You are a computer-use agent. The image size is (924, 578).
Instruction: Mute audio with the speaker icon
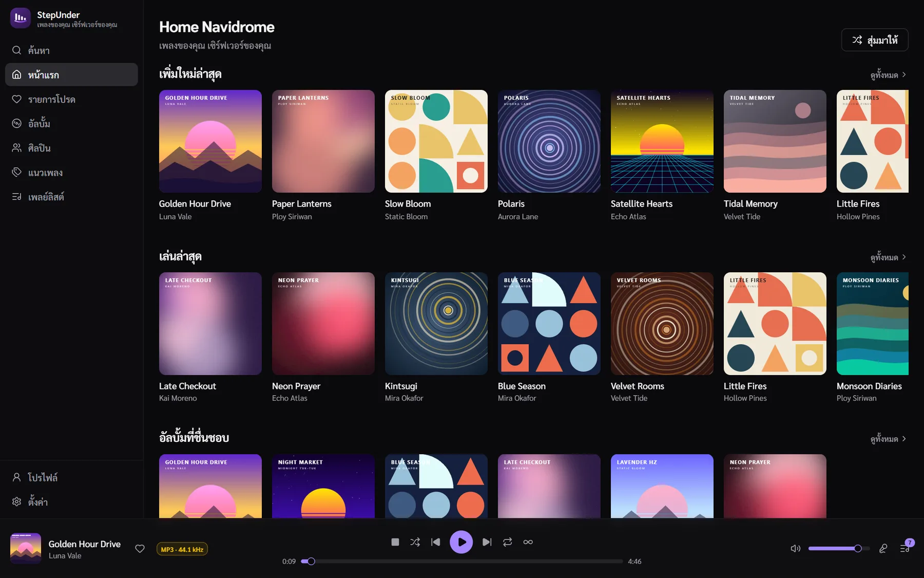[796, 549]
